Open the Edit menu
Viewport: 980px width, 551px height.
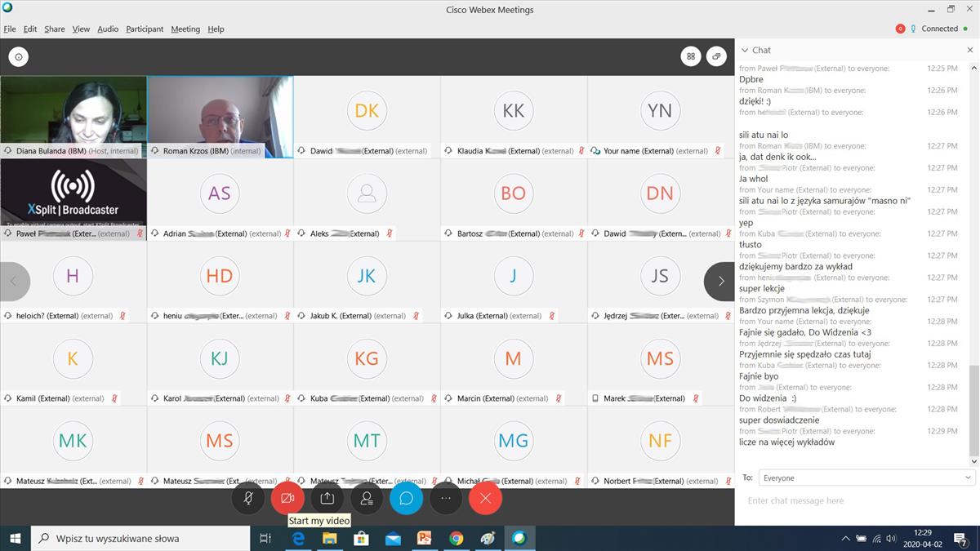(30, 29)
